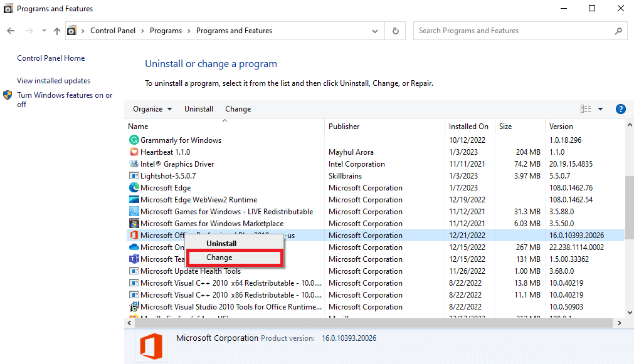Image resolution: width=634 pixels, height=364 pixels.
Task: Click the scroll right arrow under the list
Action: (x=619, y=323)
